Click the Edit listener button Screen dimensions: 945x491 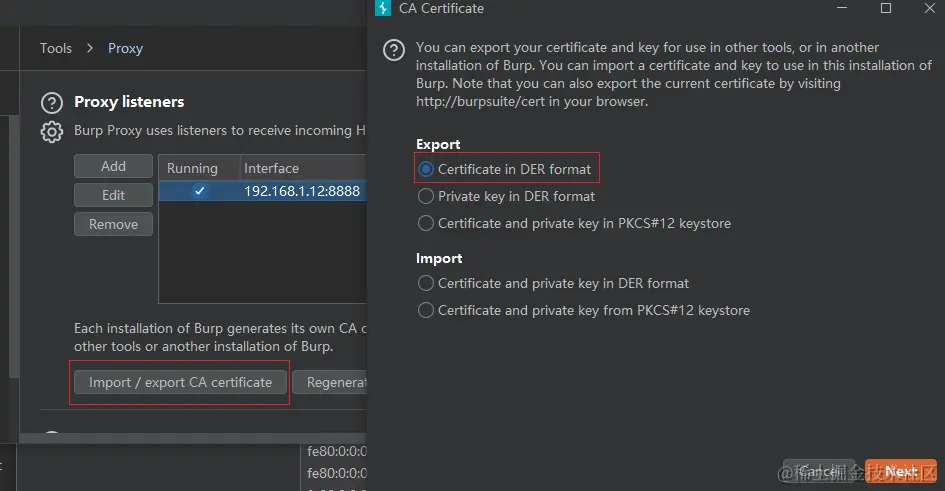pyautogui.click(x=113, y=195)
